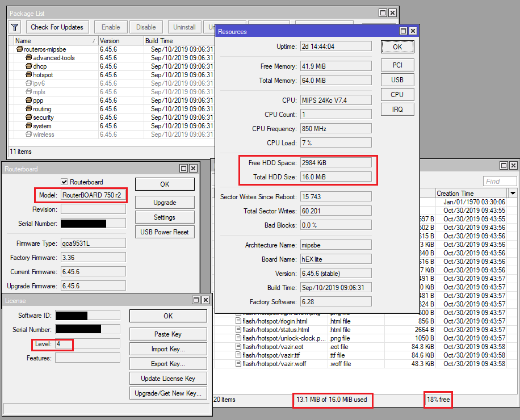Click the Enable package button
Screen dimensions: 520x420
click(111, 27)
